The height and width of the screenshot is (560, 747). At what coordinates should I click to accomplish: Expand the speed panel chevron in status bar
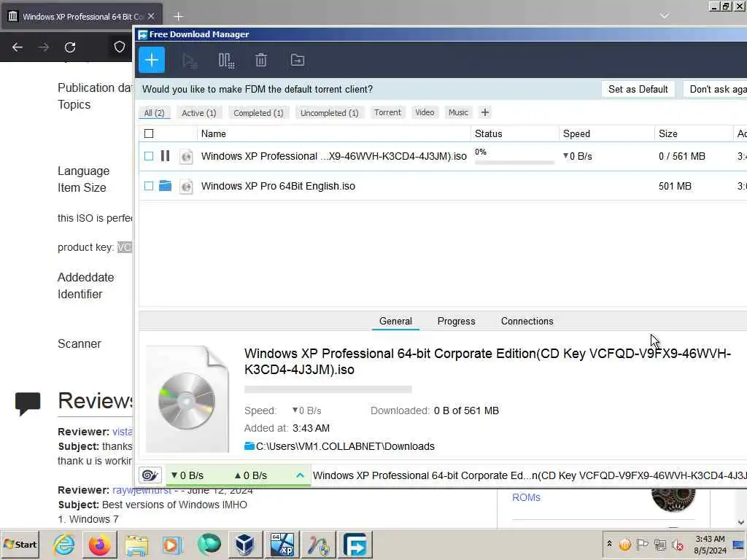point(300,475)
